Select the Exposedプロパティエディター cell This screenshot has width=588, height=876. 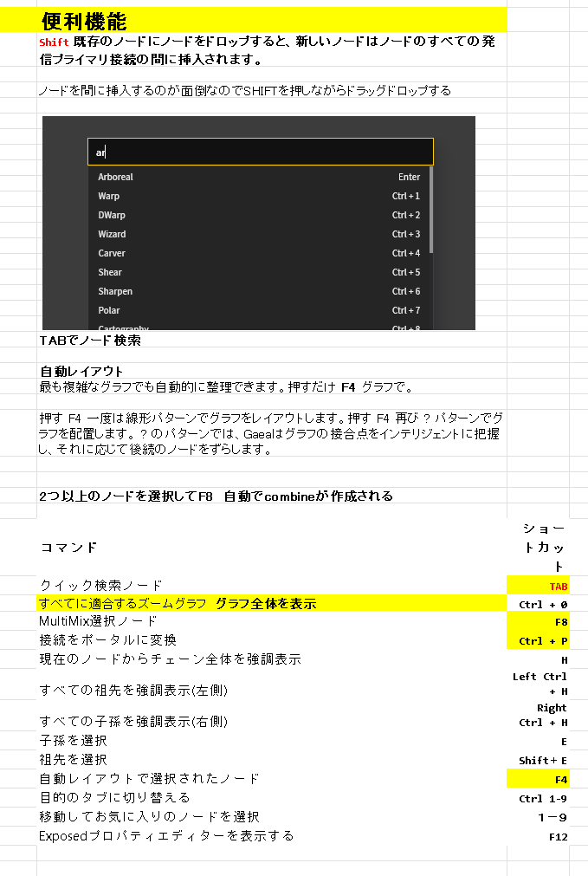click(272, 836)
